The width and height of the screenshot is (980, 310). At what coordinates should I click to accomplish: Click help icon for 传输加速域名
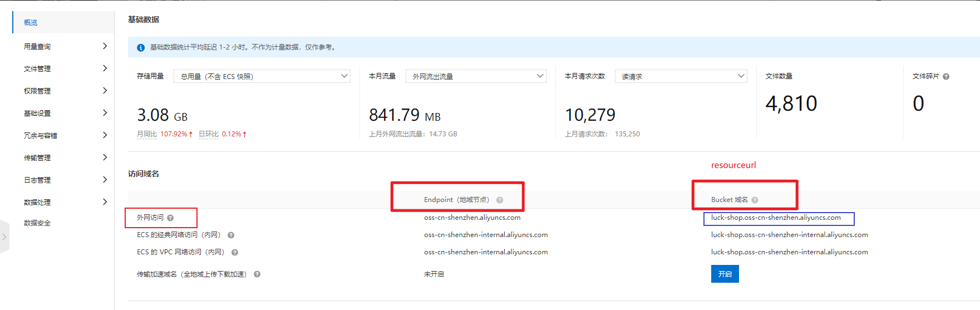257,274
